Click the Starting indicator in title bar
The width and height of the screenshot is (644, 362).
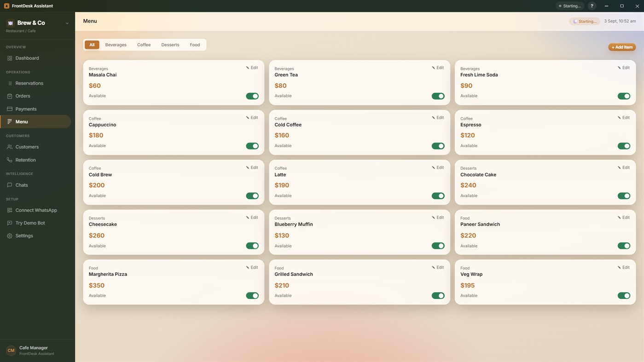570,6
